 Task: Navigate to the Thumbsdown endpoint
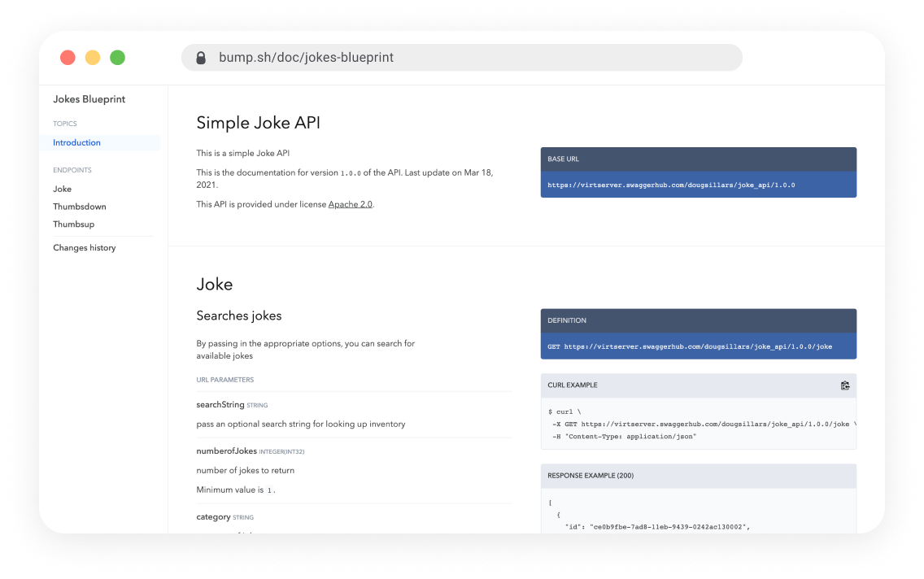point(80,207)
